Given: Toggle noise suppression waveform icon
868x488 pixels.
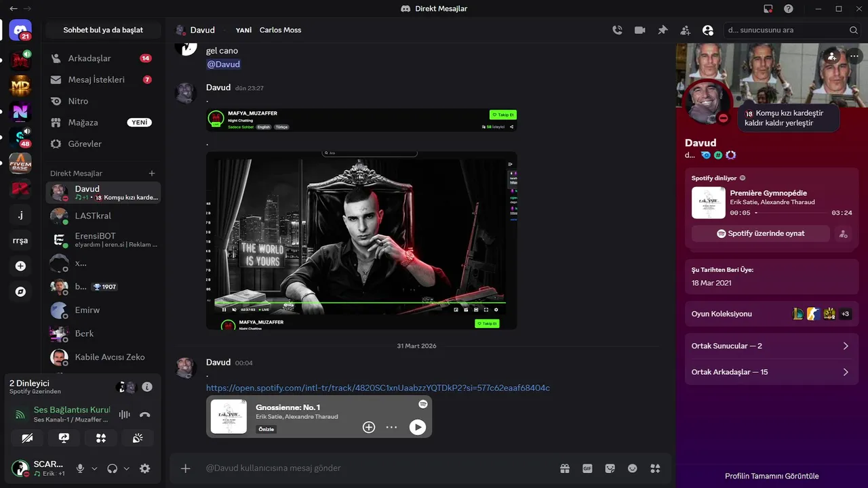Looking at the screenshot, I should coord(125,414).
